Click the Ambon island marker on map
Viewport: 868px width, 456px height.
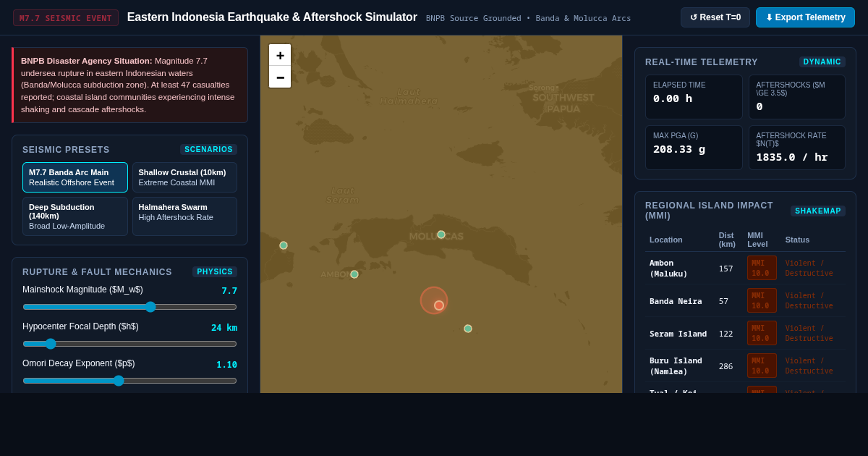(354, 274)
